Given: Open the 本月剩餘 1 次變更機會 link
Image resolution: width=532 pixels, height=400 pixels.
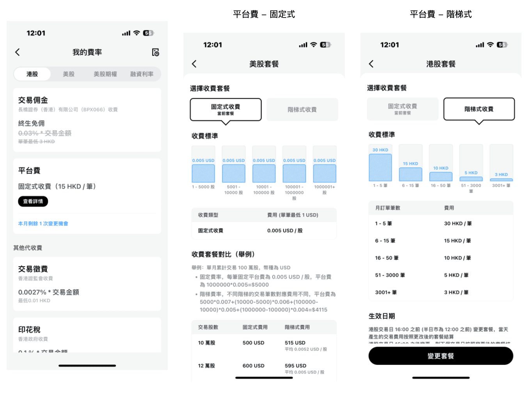Looking at the screenshot, I should pyautogui.click(x=43, y=223).
